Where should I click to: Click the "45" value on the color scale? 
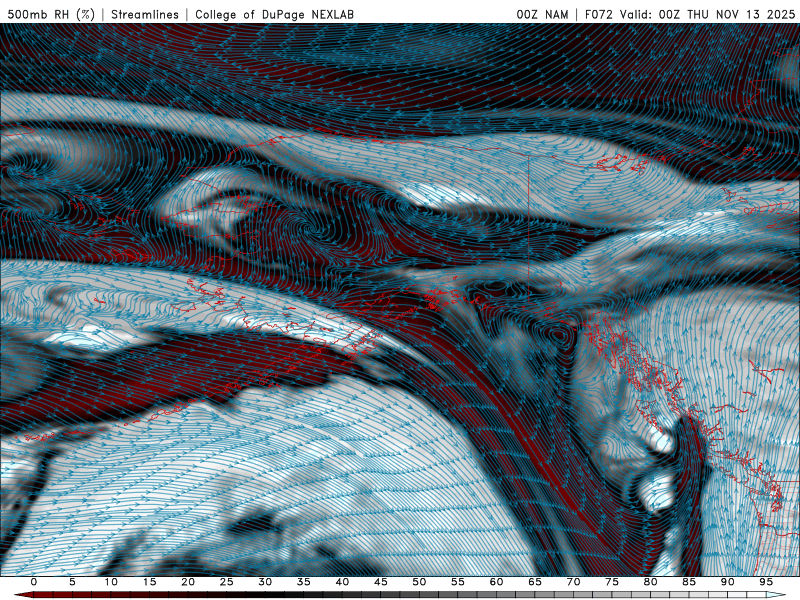[381, 582]
